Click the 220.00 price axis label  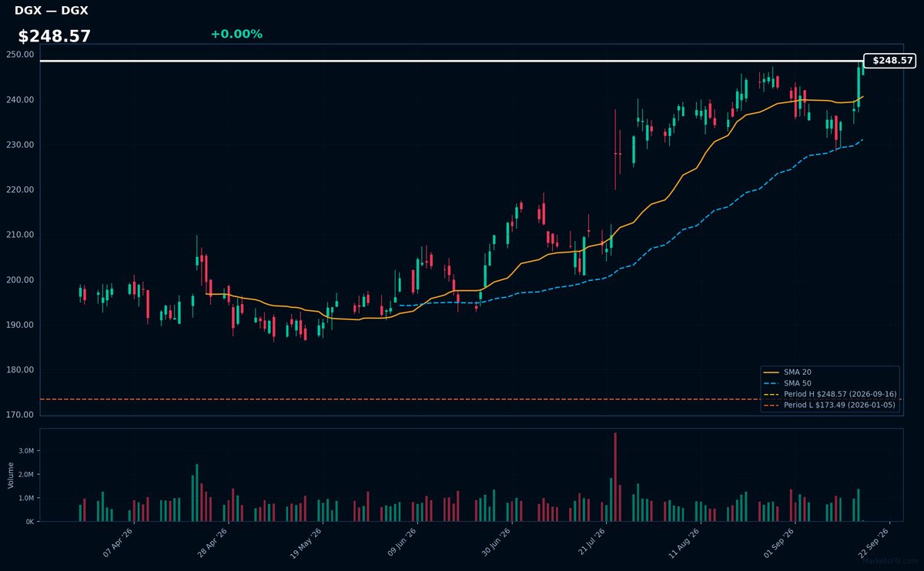click(x=20, y=189)
